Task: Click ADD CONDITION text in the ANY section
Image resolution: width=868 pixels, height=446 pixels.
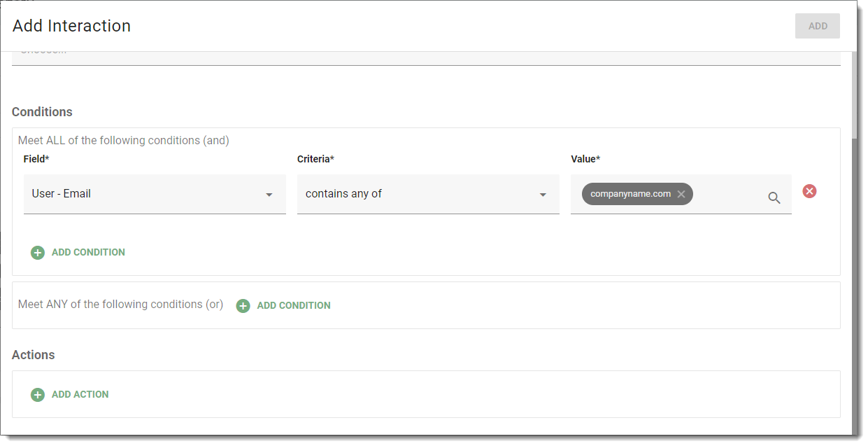Action: pos(294,305)
